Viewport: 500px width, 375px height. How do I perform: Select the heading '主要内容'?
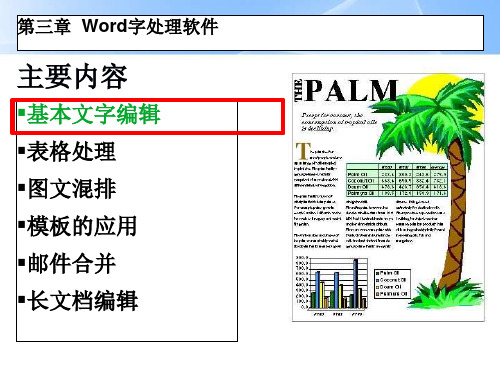point(72,77)
